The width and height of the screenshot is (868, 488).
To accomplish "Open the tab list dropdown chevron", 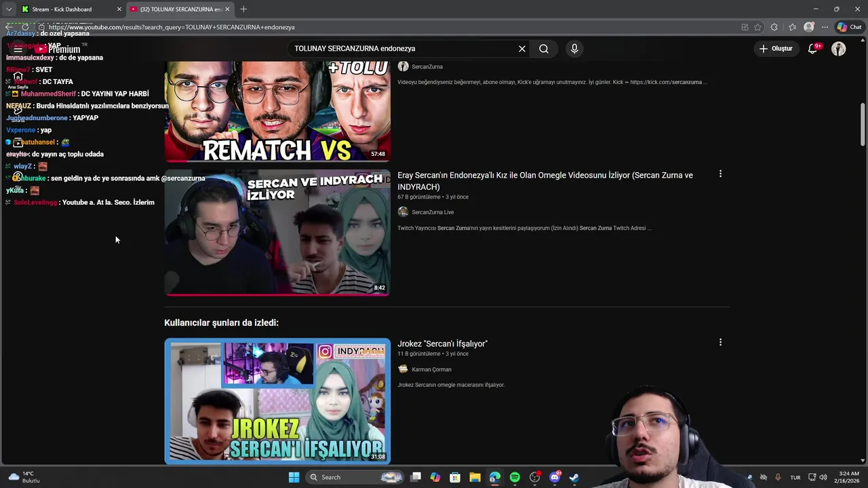I will coord(9,9).
